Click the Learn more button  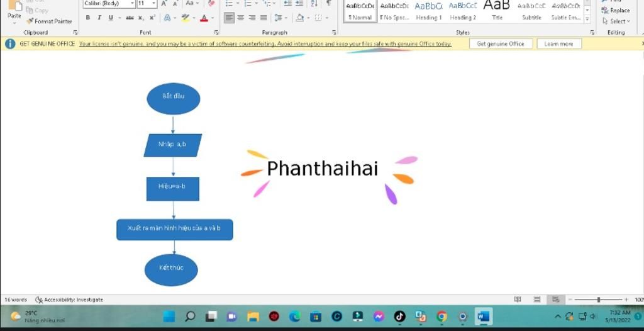click(559, 43)
